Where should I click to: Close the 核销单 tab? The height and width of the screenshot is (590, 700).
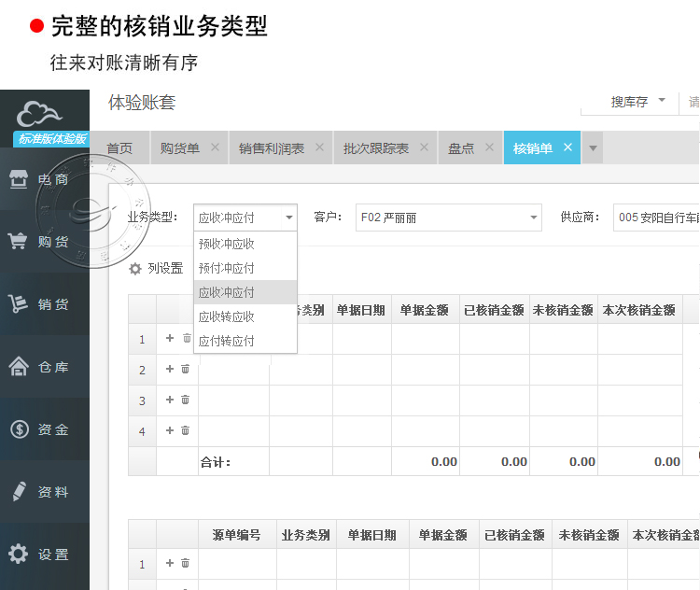click(x=567, y=147)
